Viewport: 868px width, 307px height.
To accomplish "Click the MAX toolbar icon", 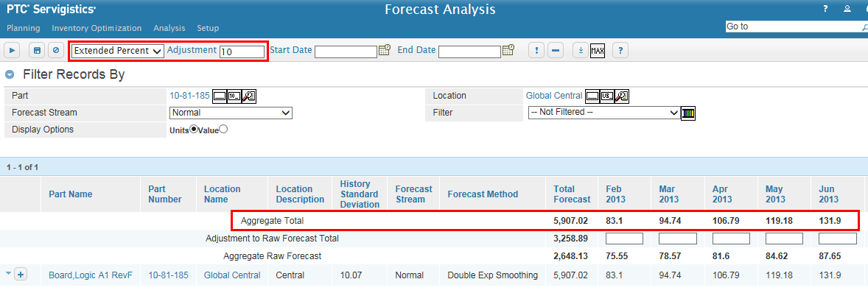I will point(598,51).
